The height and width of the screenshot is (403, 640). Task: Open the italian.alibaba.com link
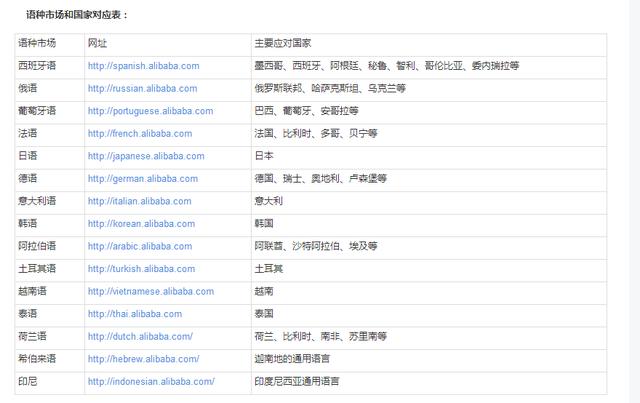click(140, 201)
